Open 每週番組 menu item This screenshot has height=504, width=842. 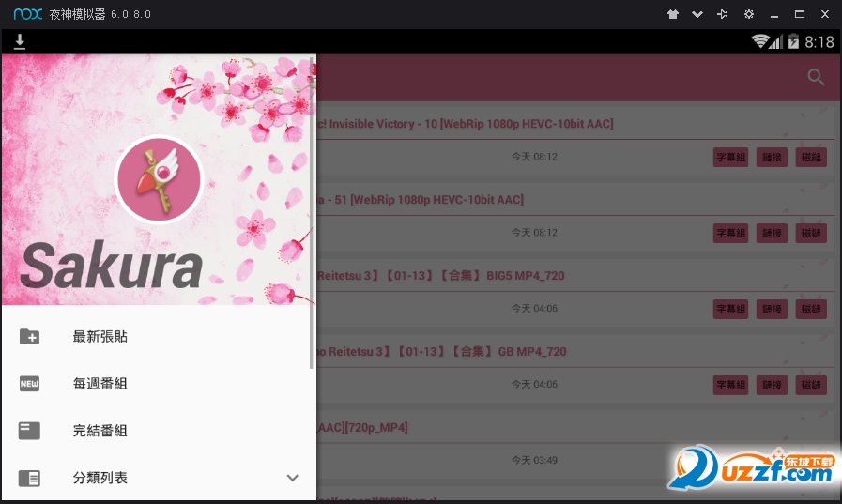pos(159,384)
